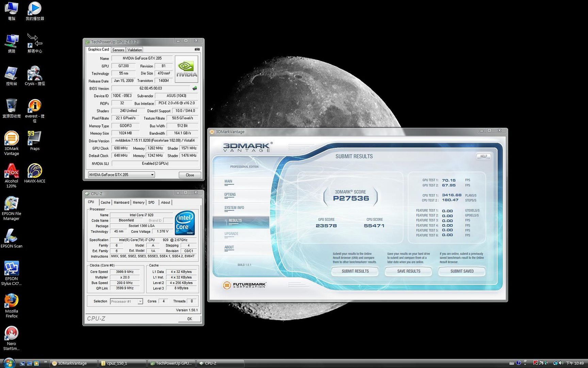Open the EPSON Stylus CX7 desktop icon
This screenshot has width=588, height=368.
pyautogui.click(x=12, y=273)
